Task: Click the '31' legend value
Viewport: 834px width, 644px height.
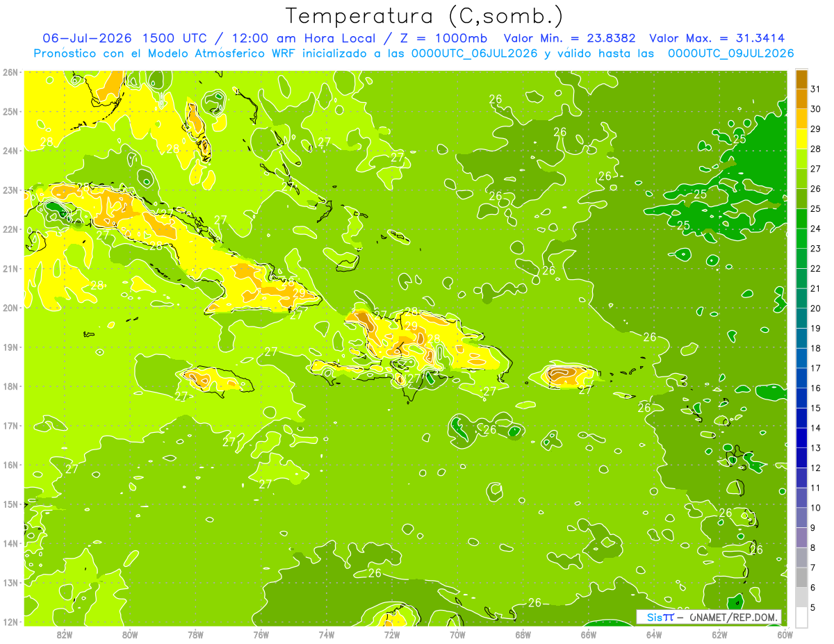Action: (816, 89)
